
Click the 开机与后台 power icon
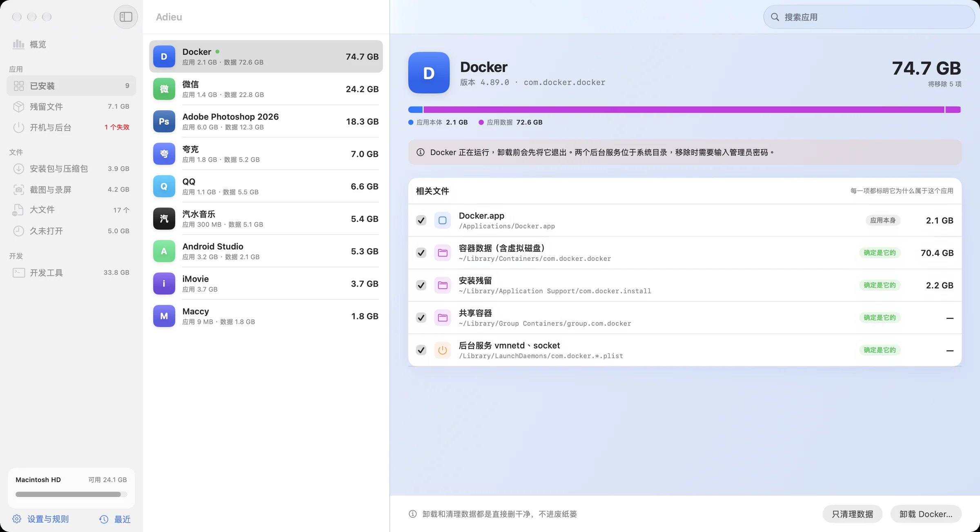coord(19,127)
